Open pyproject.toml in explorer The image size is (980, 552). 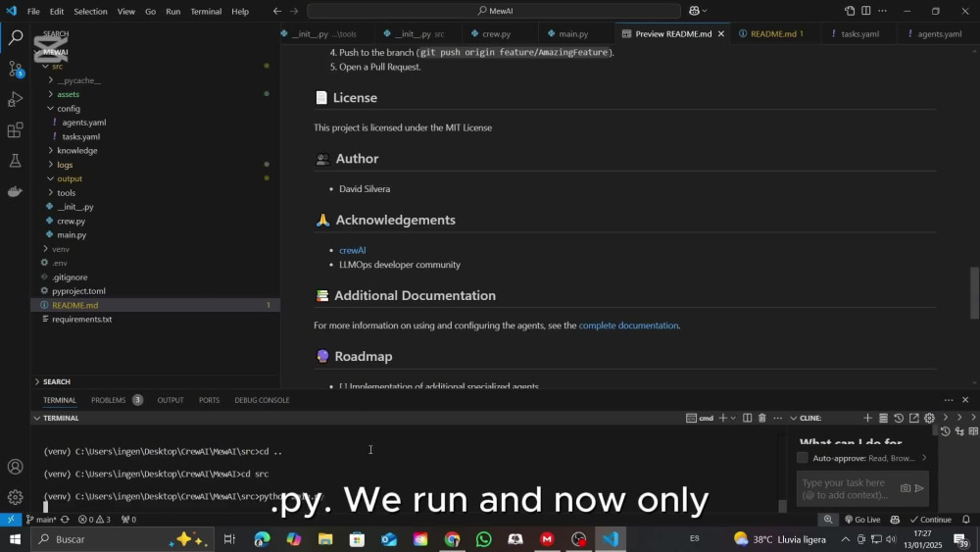pyautogui.click(x=78, y=291)
